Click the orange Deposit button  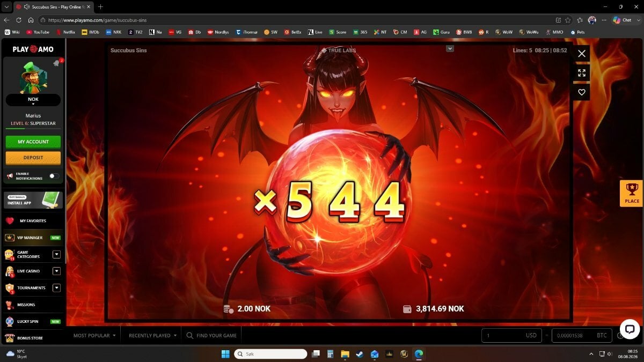click(33, 158)
